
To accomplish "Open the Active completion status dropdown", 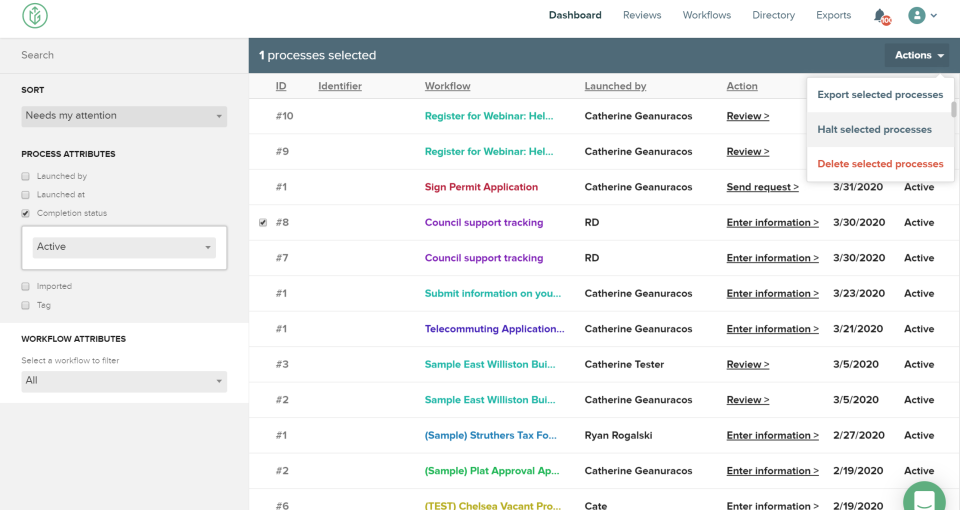I will 124,247.
